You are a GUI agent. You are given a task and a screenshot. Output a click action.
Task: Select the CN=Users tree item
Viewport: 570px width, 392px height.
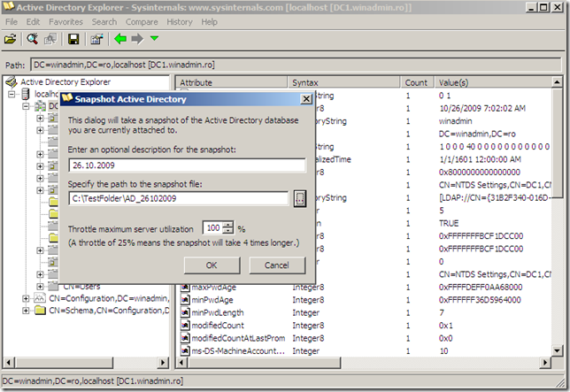click(81, 287)
